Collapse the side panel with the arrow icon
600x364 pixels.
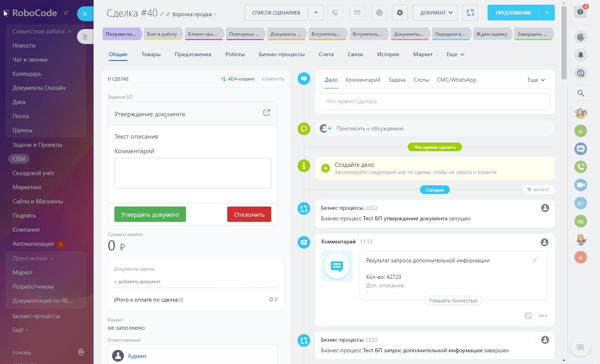click(x=85, y=37)
